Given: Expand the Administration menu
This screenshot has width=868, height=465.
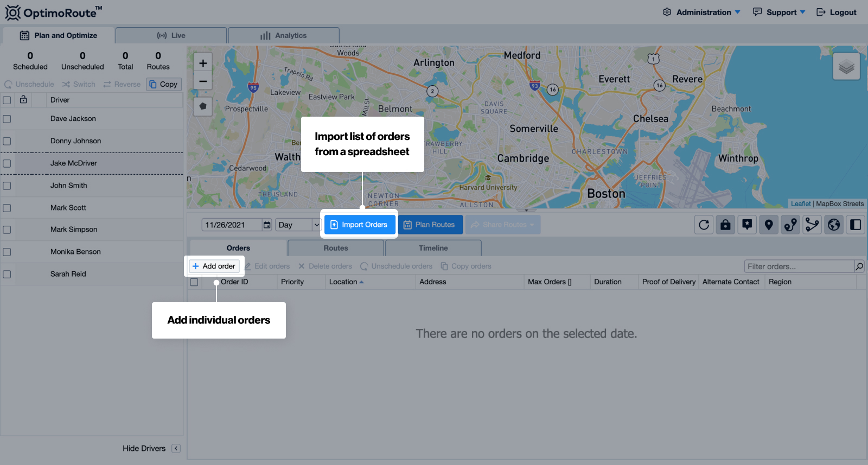Looking at the screenshot, I should pos(701,12).
